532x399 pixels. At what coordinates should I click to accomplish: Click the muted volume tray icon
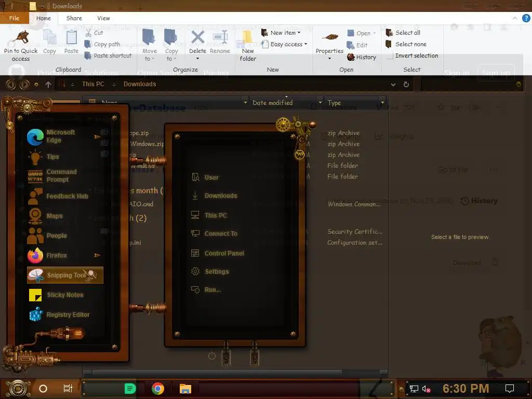(426, 389)
